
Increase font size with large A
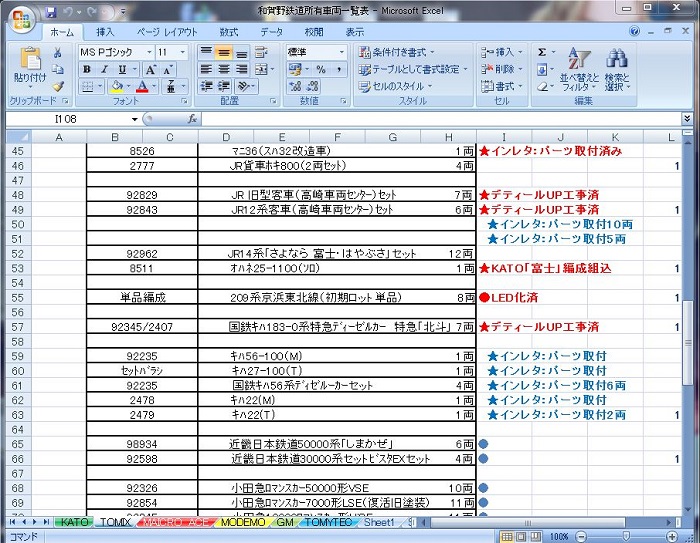[x=151, y=70]
